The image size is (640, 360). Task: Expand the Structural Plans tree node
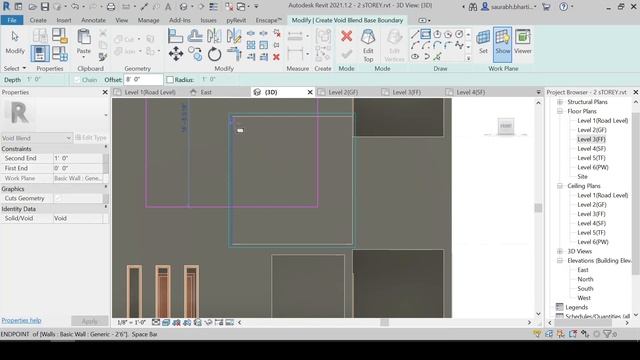click(x=560, y=102)
